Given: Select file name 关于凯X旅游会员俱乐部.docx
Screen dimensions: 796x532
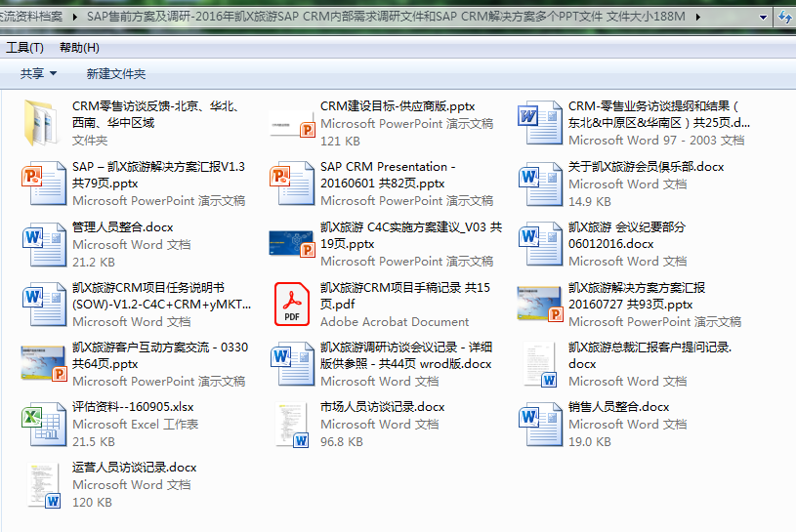Looking at the screenshot, I should [x=647, y=167].
